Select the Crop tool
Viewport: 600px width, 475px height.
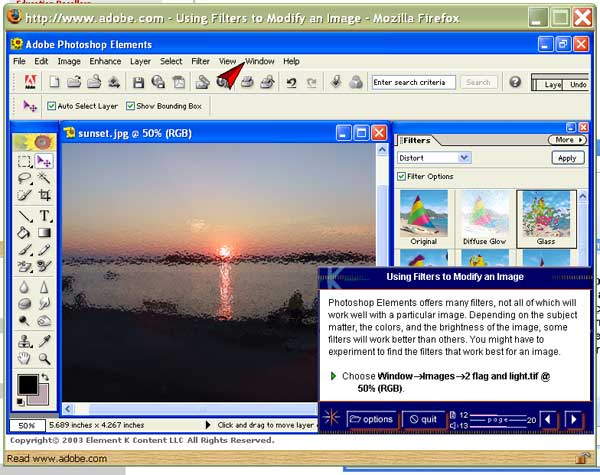(44, 195)
